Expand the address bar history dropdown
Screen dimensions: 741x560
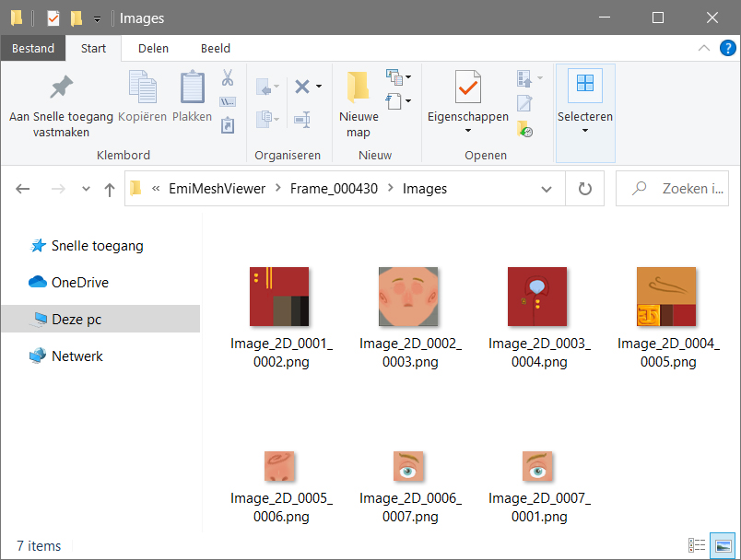(x=547, y=190)
